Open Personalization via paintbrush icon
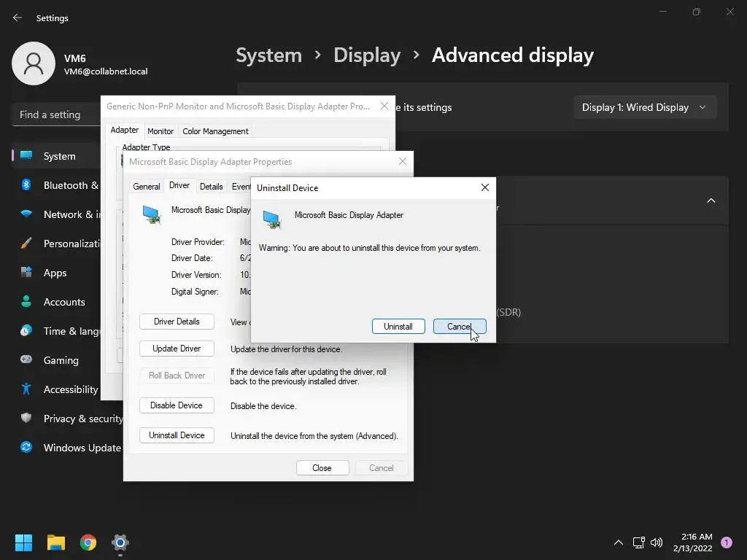The width and height of the screenshot is (747, 560). pos(26,244)
